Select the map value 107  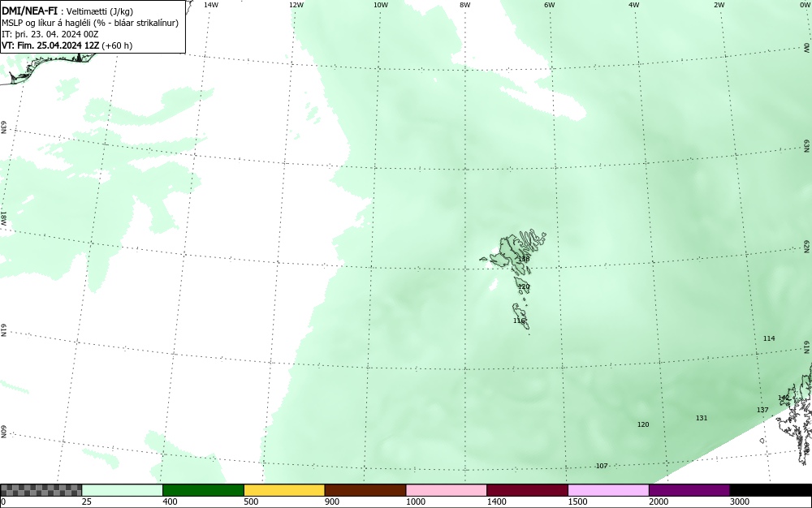click(x=602, y=466)
